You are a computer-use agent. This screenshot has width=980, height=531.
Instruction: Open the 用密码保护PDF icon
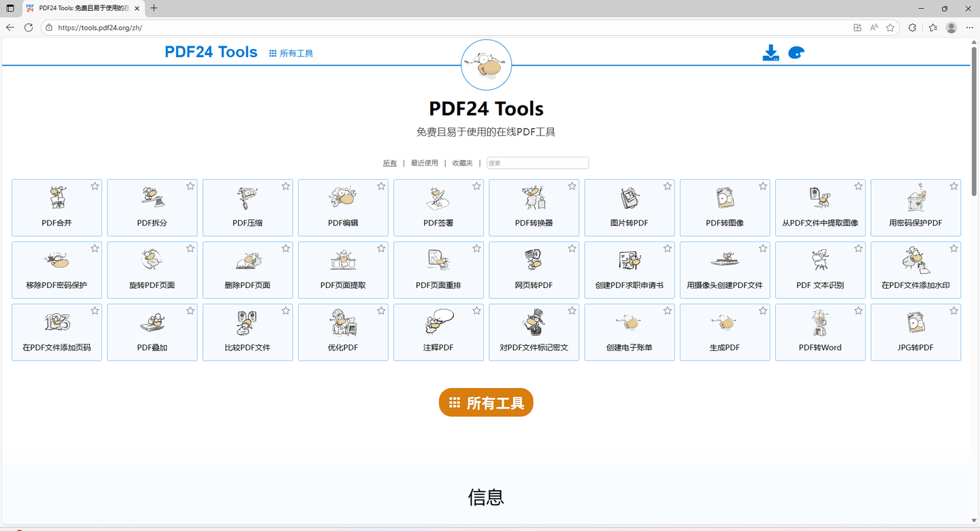coord(915,197)
